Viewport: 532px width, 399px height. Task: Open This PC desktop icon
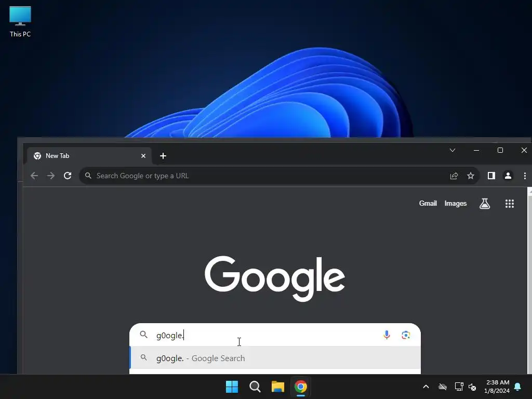tap(20, 22)
